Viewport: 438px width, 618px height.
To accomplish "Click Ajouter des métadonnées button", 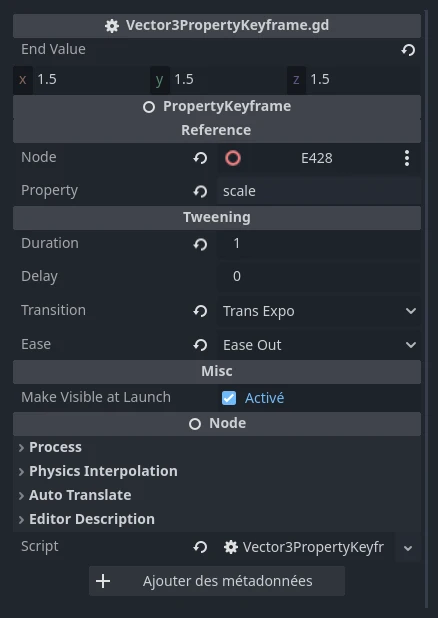I will (x=217, y=581).
